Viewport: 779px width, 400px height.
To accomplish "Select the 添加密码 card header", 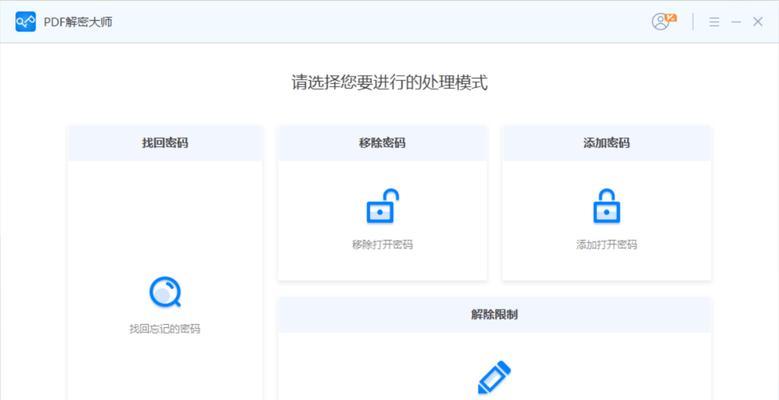I will [x=607, y=143].
